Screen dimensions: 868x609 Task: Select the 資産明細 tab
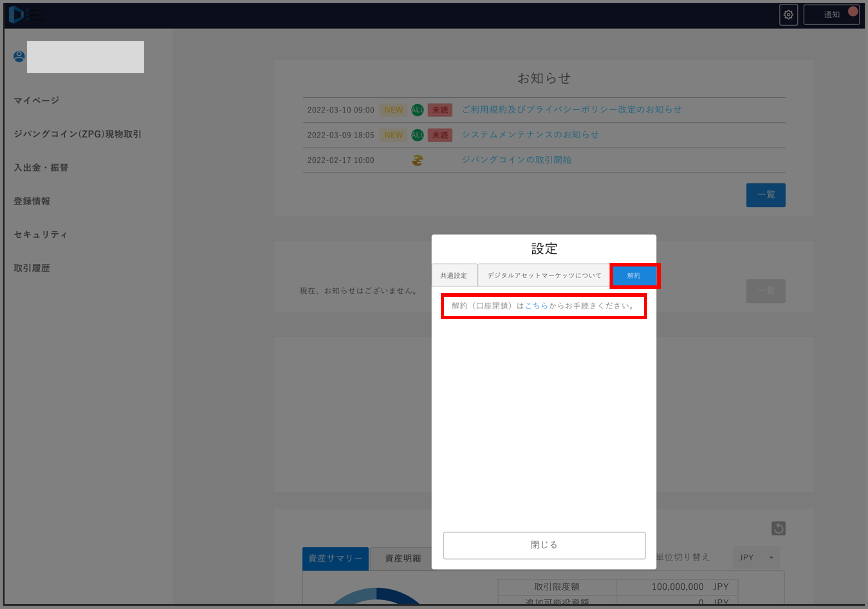(402, 558)
